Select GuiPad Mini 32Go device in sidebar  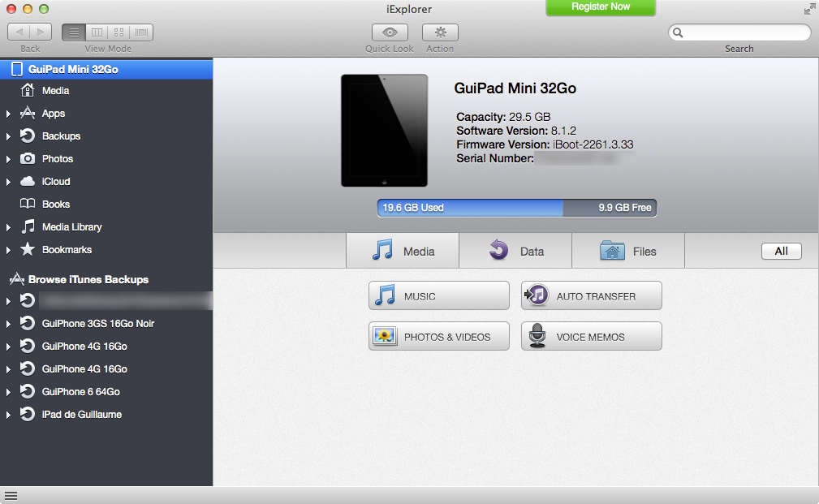click(106, 70)
